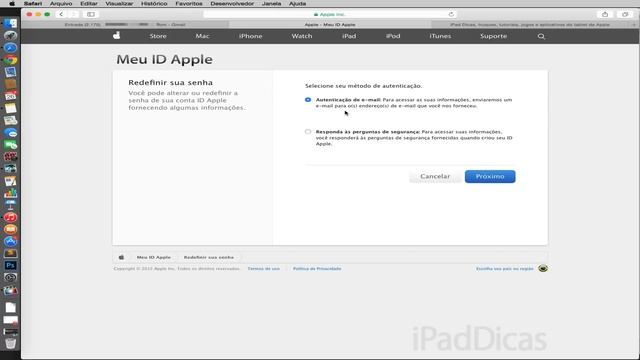
Task: Click the footer breadcrumb Apple logo
Action: click(x=121, y=257)
